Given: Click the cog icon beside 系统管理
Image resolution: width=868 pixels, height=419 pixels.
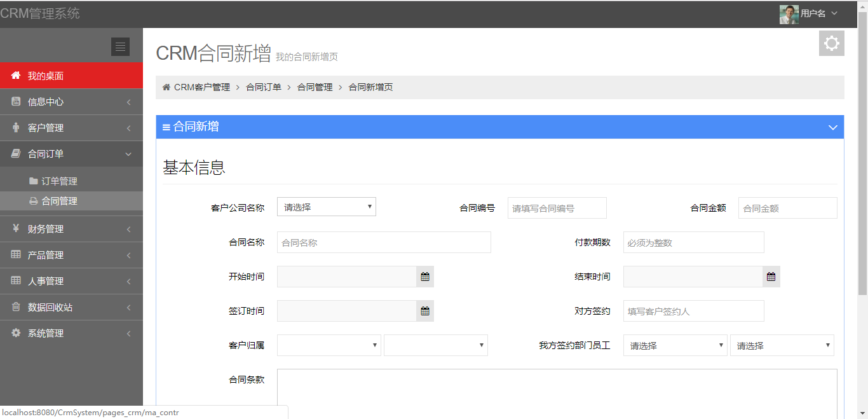Looking at the screenshot, I should (16, 333).
